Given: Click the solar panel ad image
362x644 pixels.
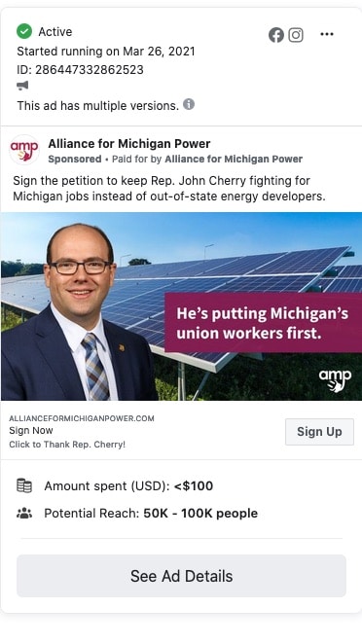Looking at the screenshot, I should pos(181,306).
